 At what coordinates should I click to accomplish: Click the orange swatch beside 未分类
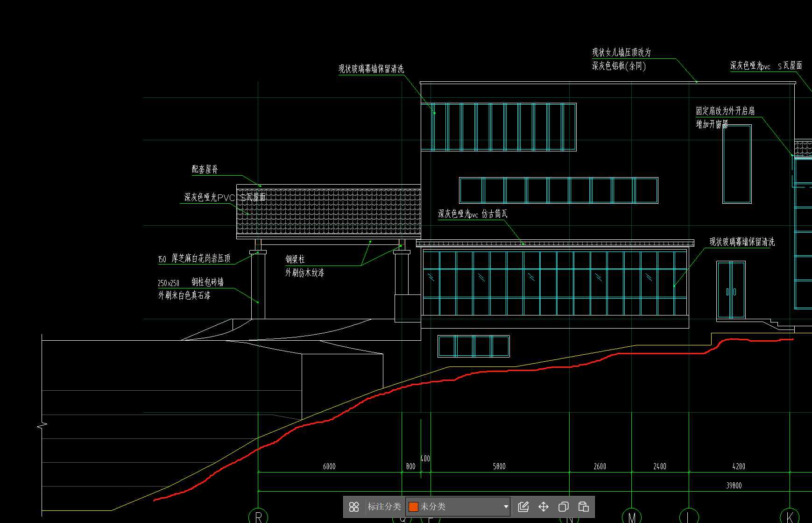413,507
